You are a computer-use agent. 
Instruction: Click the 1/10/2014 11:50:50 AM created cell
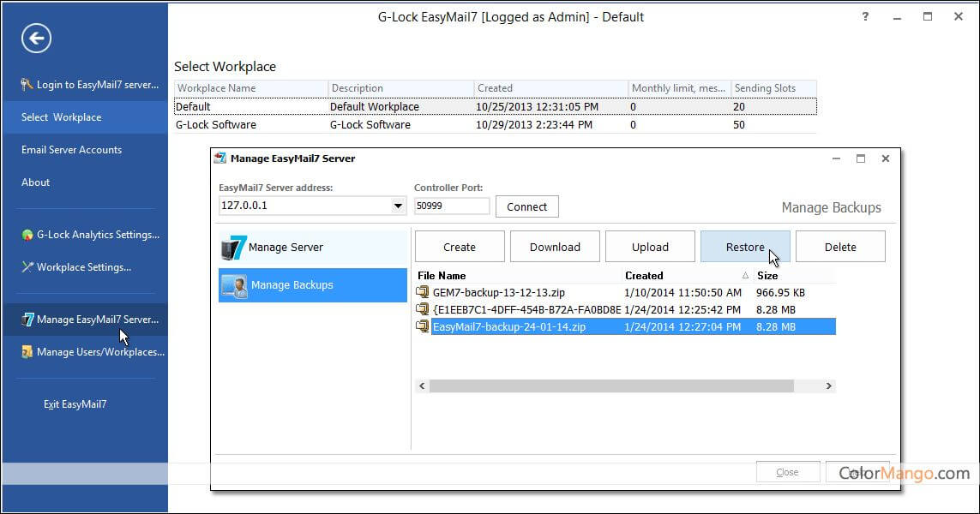pyautogui.click(x=682, y=292)
